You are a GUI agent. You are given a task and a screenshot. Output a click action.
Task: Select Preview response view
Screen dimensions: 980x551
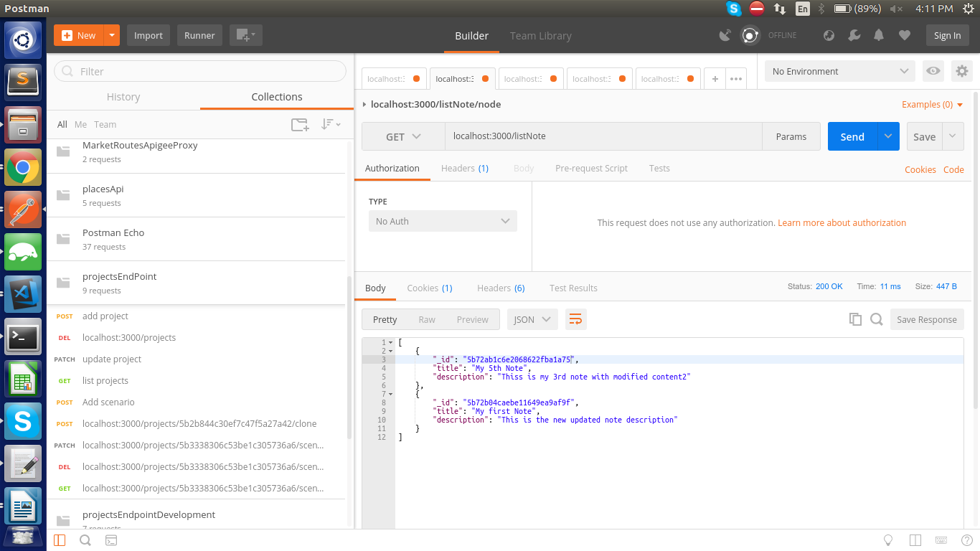[x=473, y=319]
